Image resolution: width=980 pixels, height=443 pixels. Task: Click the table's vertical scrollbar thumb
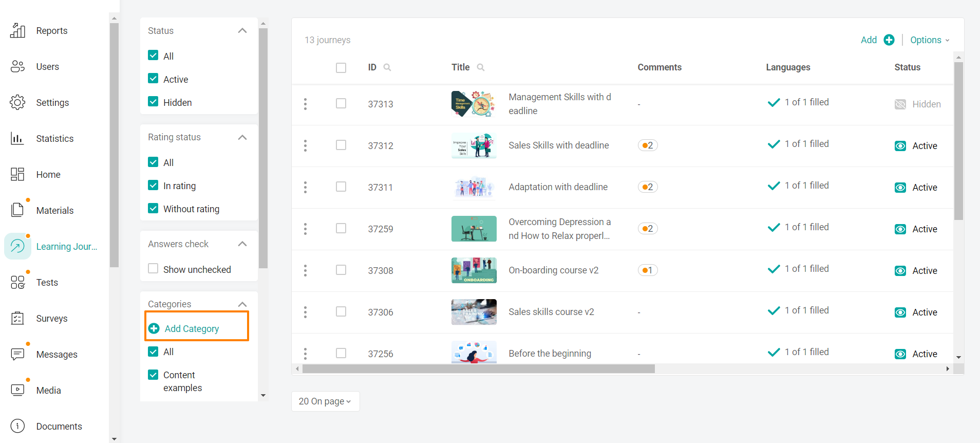[x=958, y=141]
